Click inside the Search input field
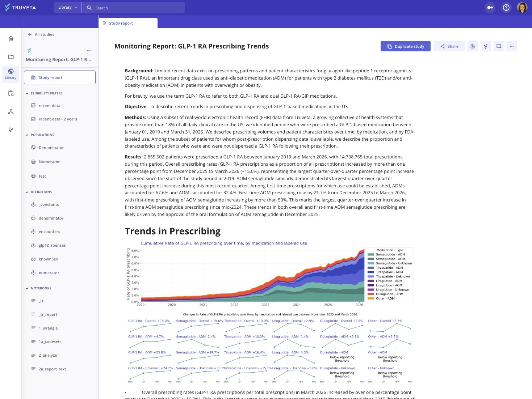The width and height of the screenshot is (532, 399). pyautogui.click(x=138, y=7)
